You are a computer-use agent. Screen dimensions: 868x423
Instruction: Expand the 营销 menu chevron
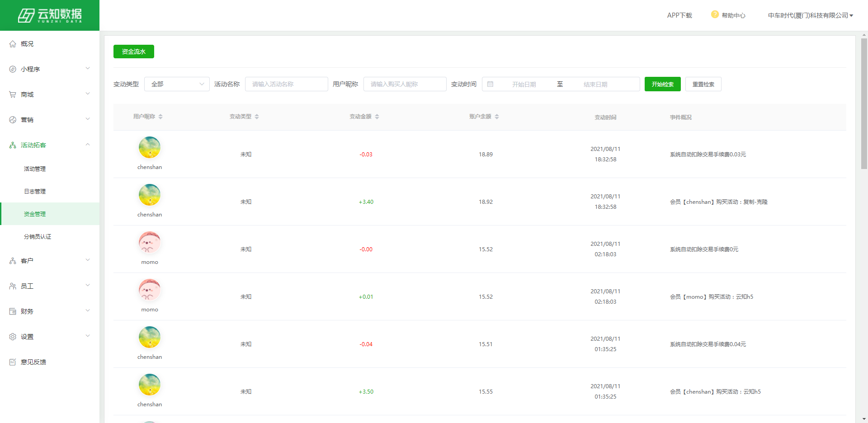[88, 119]
